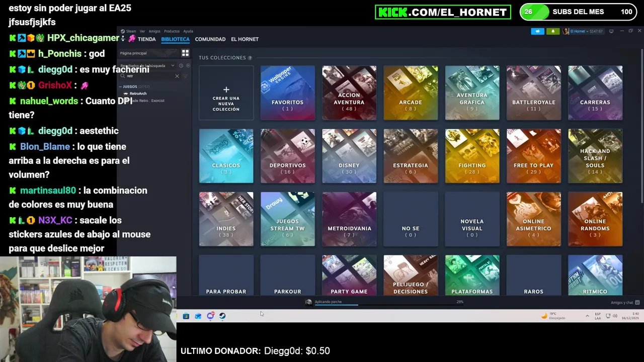This screenshot has height=362, width=644.
Task: Enter Big Picture mode via monitor icon
Action: pyautogui.click(x=611, y=31)
